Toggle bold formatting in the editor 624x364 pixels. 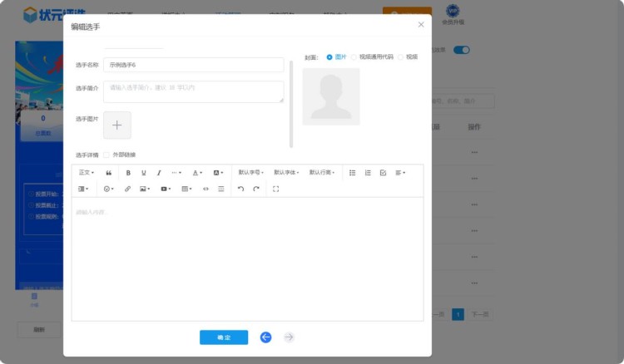pos(128,173)
